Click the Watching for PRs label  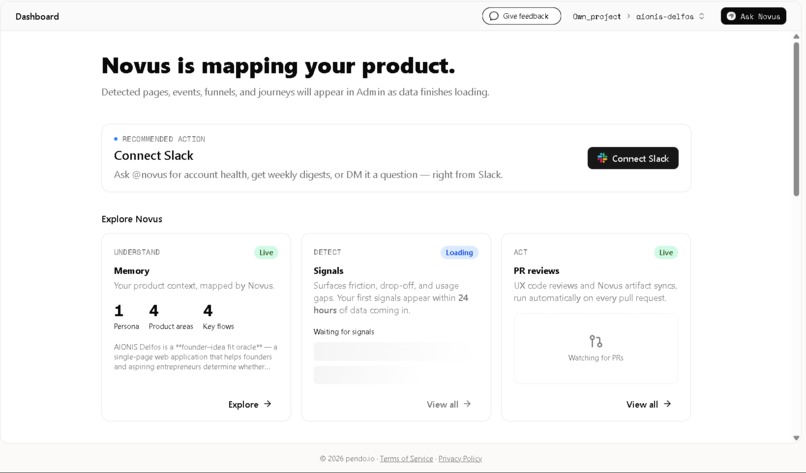(596, 358)
